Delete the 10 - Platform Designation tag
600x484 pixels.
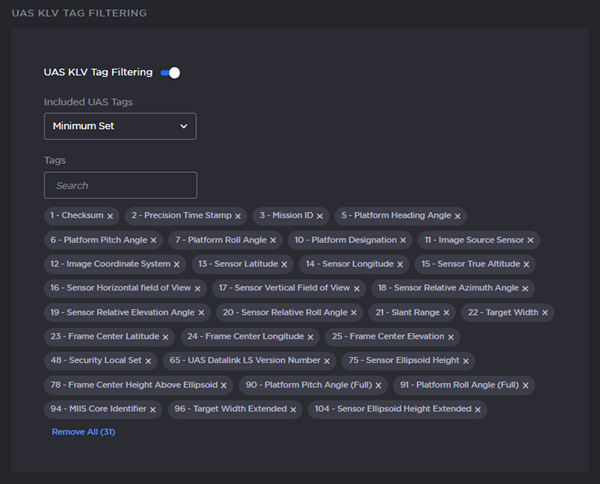[404, 240]
